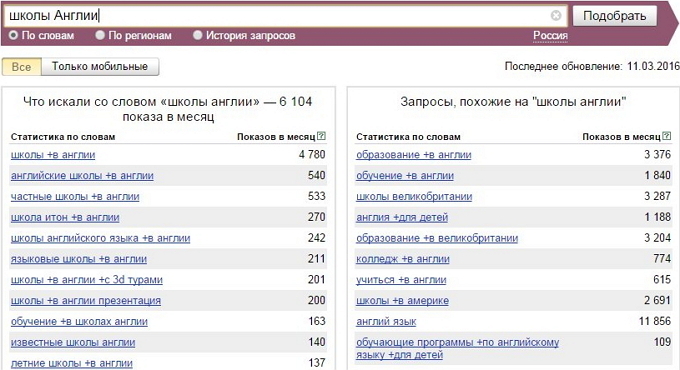The width and height of the screenshot is (680, 370).
Task: Click the value '774' for колледж +в англии
Action: pyautogui.click(x=662, y=259)
